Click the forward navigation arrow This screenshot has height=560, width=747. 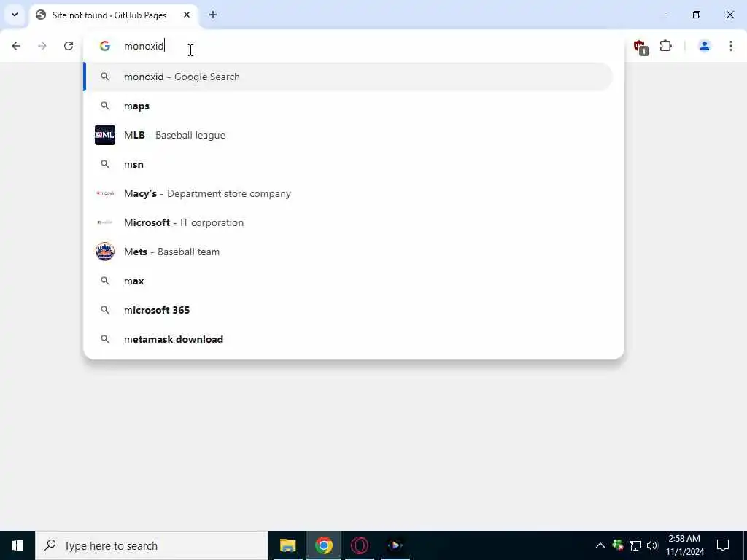coord(42,46)
